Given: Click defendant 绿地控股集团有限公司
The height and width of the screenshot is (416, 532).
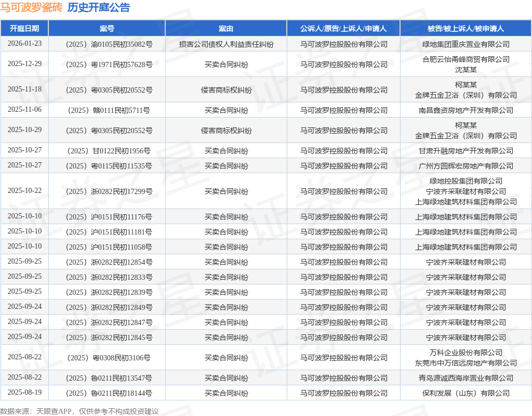Looking at the screenshot, I should tap(466, 181).
